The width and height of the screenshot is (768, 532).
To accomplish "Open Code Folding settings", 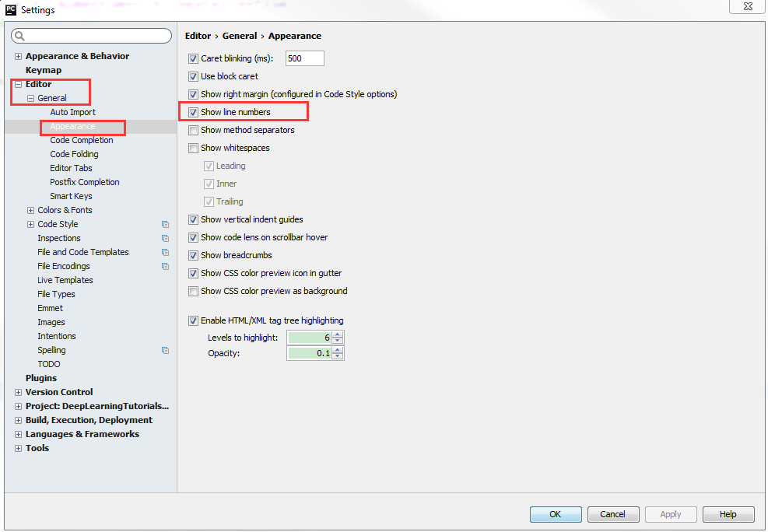I will click(x=74, y=154).
